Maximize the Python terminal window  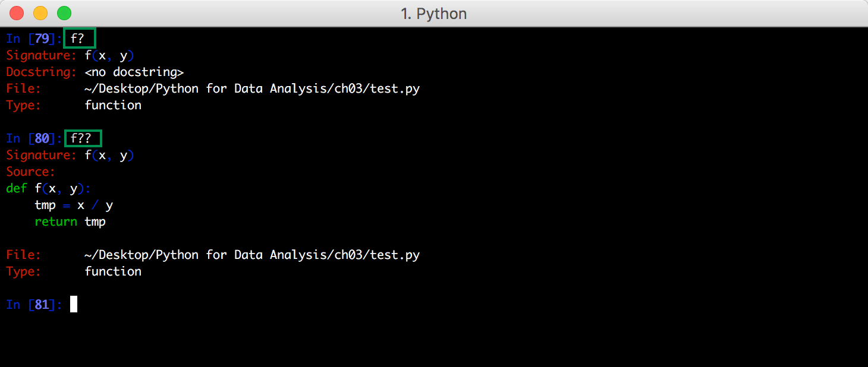pyautogui.click(x=64, y=12)
